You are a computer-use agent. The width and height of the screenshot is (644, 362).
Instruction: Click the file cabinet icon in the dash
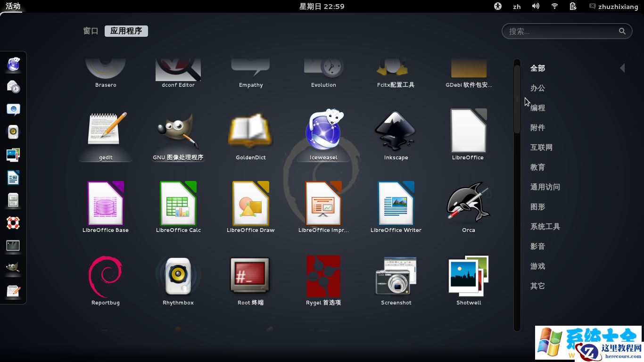[x=13, y=200]
